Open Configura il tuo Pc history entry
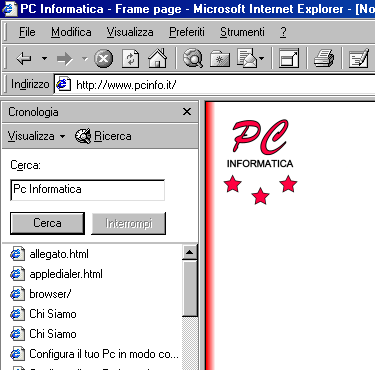This screenshot has height=370, width=375. coord(104,354)
